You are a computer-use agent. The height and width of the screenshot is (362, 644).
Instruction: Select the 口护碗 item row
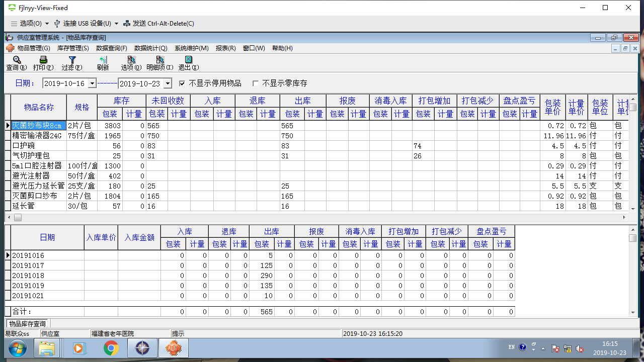(x=317, y=146)
